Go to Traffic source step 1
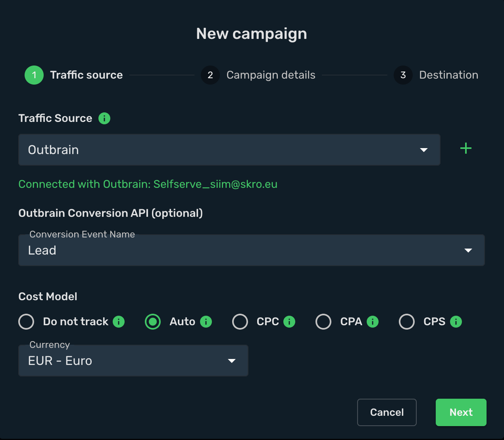The width and height of the screenshot is (504, 440). (74, 75)
